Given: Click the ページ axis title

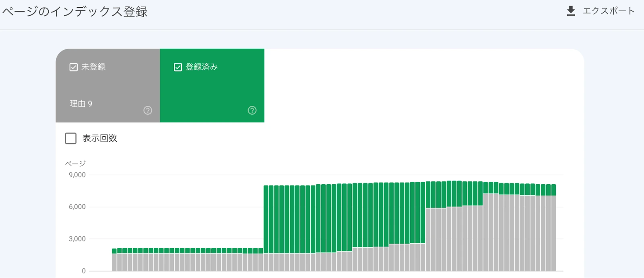Looking at the screenshot, I should pos(75,163).
